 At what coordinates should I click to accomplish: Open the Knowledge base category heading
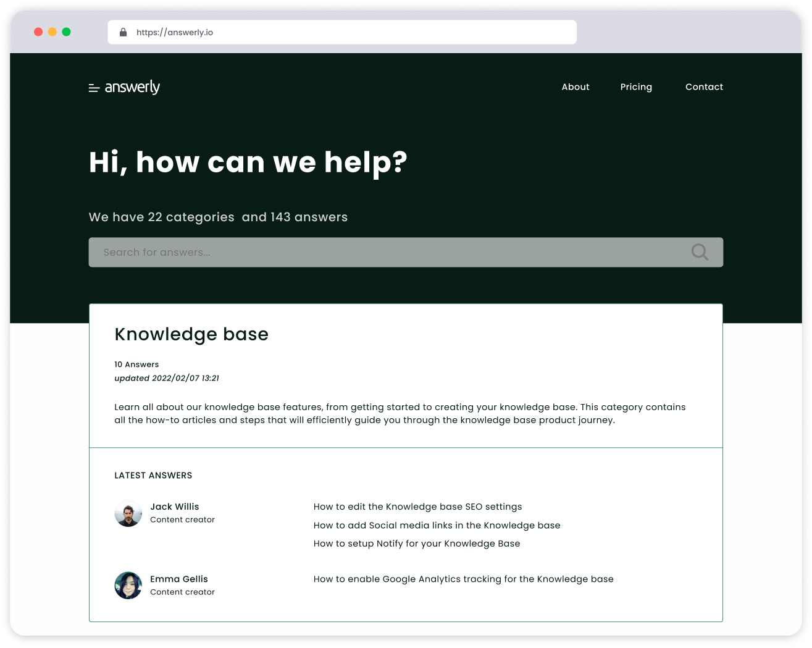[x=191, y=334]
